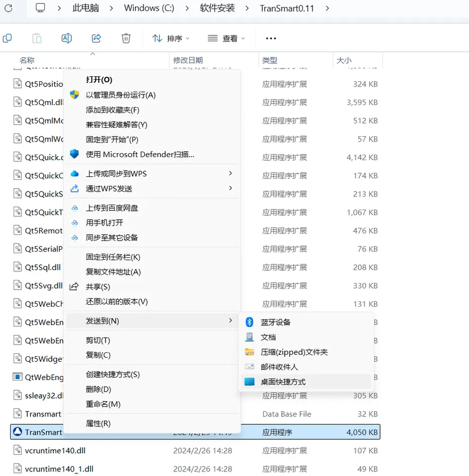
Task: Expand chevron after Windows (C:) breadcrumb
Action: pos(187,8)
